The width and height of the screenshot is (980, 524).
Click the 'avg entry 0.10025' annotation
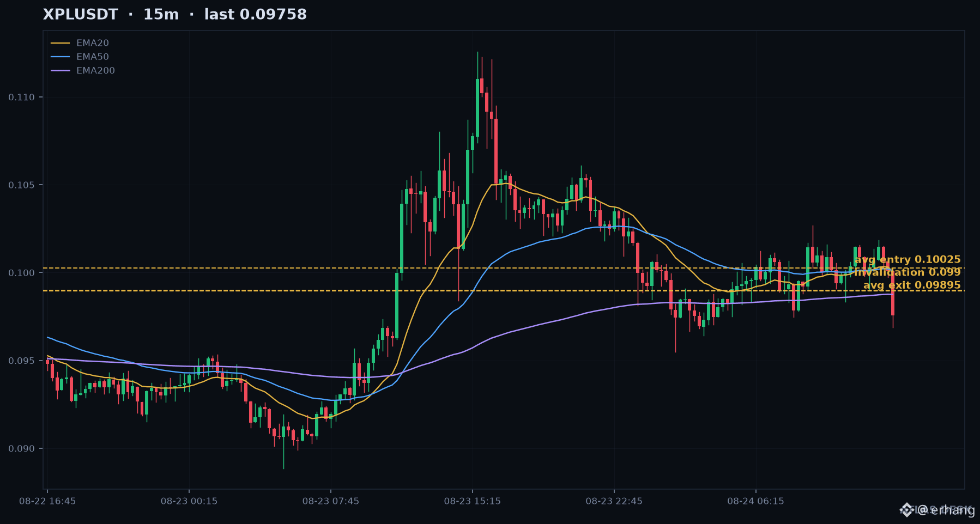(908, 260)
